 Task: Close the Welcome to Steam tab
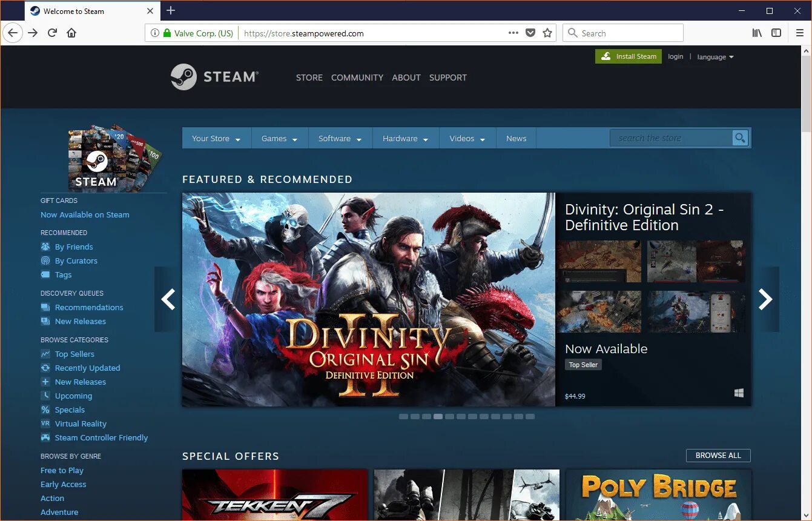pos(150,11)
